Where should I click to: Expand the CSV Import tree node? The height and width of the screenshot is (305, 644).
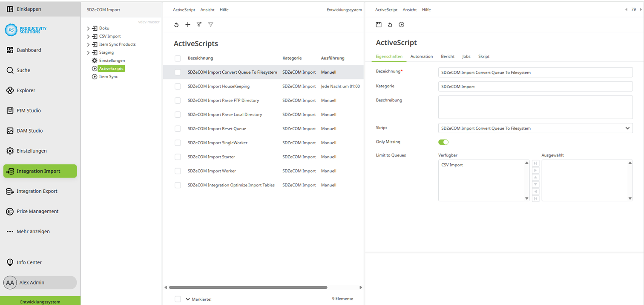point(88,36)
